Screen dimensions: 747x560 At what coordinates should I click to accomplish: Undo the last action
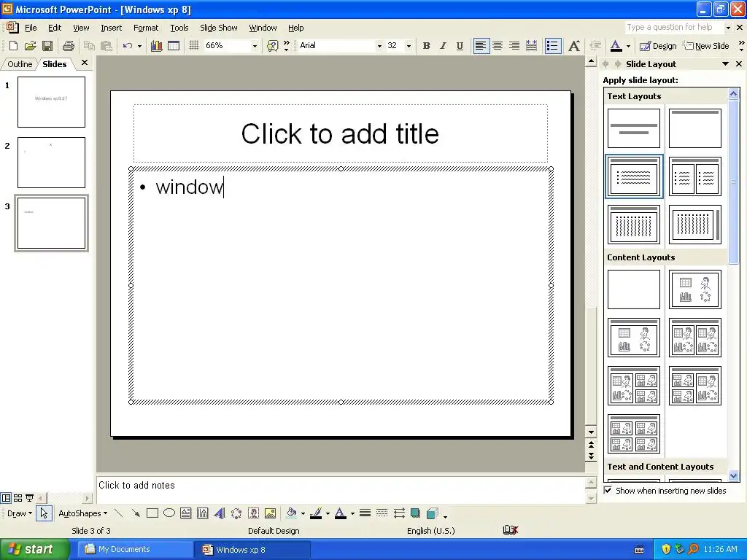[x=127, y=46]
